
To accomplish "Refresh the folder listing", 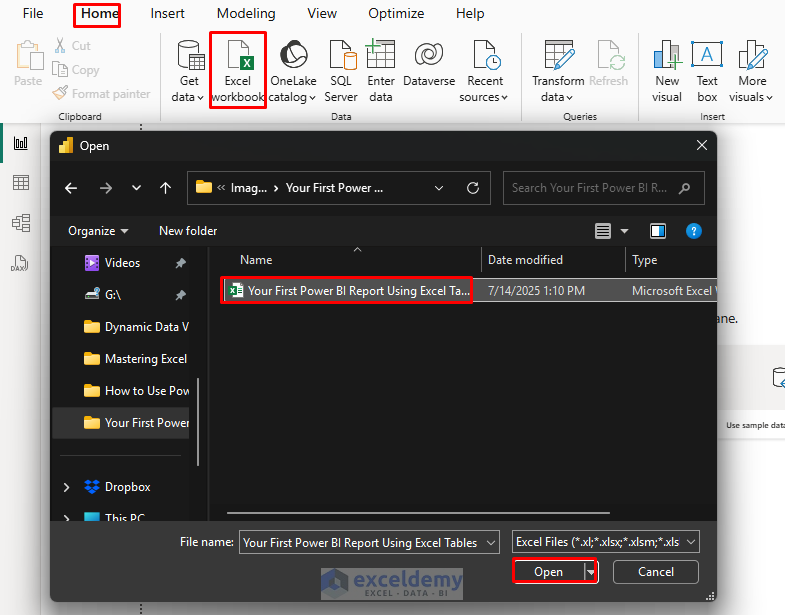I will point(473,188).
